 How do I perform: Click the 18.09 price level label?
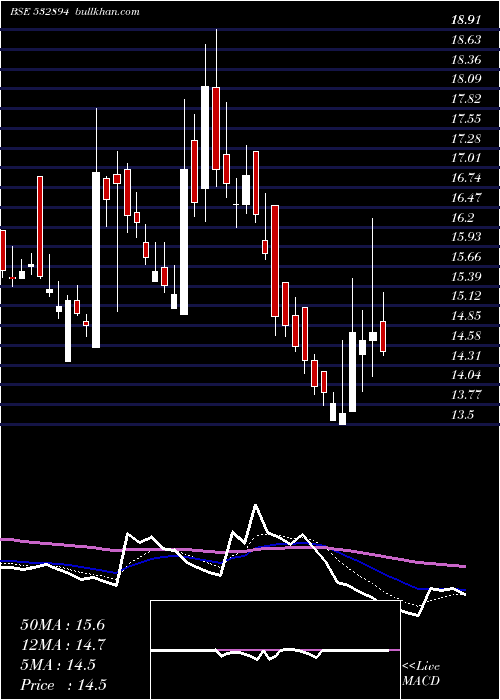pos(466,79)
